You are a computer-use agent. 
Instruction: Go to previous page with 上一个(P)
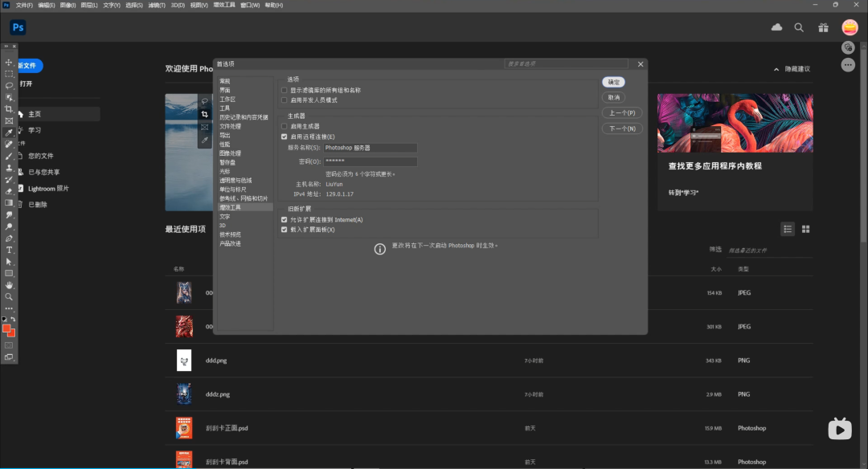[622, 112]
